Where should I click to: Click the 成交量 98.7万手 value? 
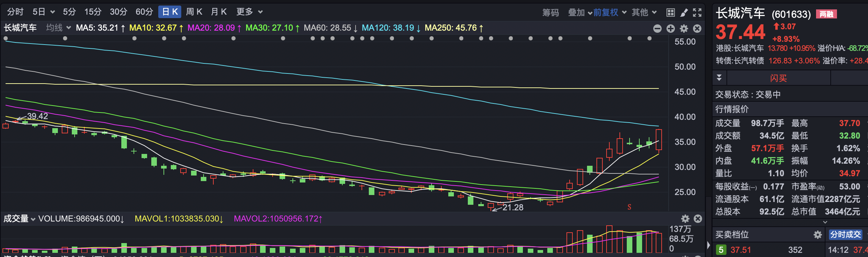point(767,123)
